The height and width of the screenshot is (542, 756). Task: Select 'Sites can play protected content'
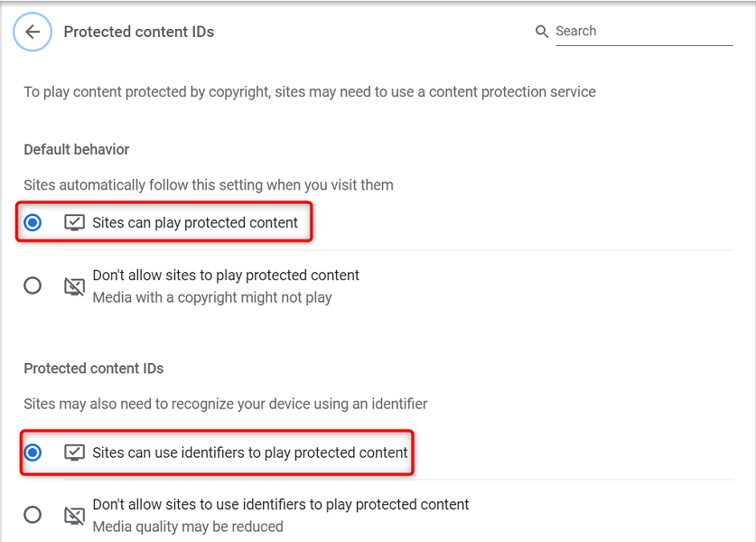pyautogui.click(x=33, y=221)
